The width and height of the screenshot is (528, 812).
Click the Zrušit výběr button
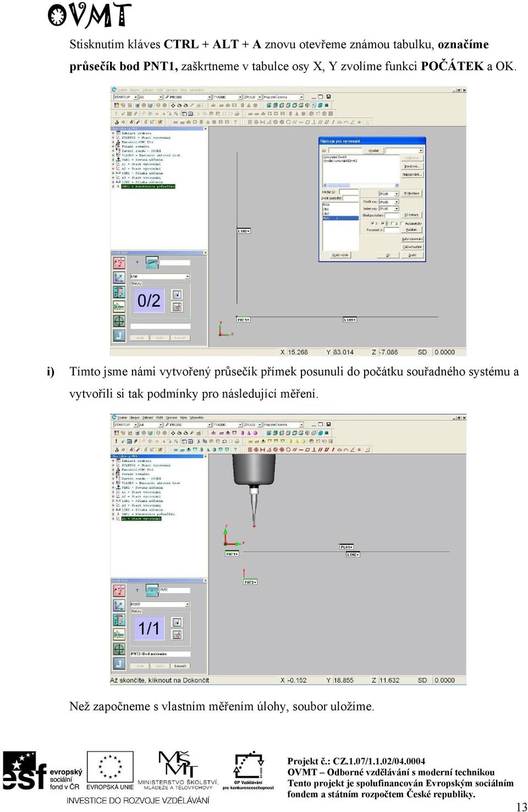(x=340, y=255)
